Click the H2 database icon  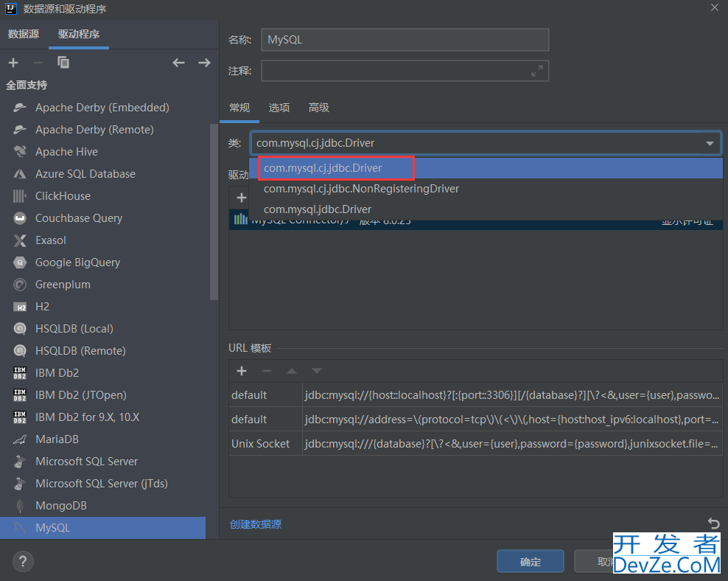[19, 307]
